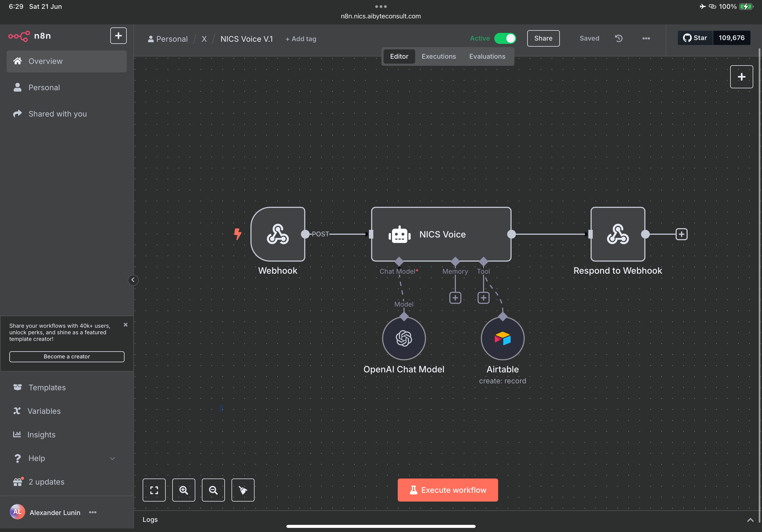762x532 pixels.
Task: Zoom in on the canvas
Action: click(x=184, y=490)
